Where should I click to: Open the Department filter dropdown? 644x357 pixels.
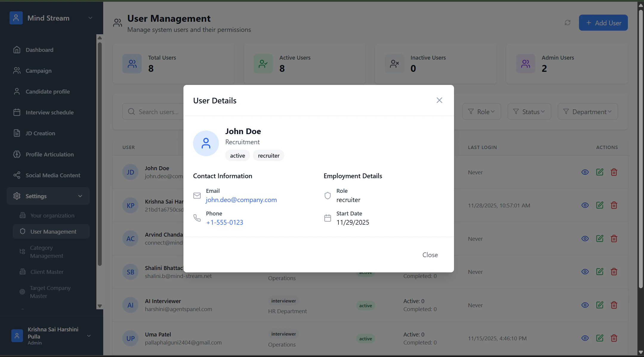587,112
